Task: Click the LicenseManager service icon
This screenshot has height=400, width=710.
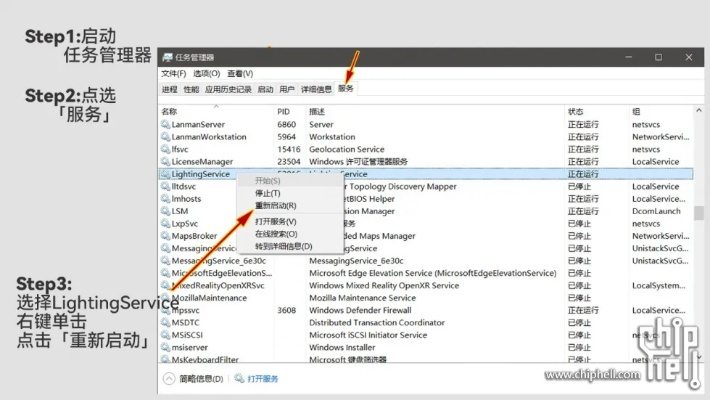Action: click(x=166, y=161)
